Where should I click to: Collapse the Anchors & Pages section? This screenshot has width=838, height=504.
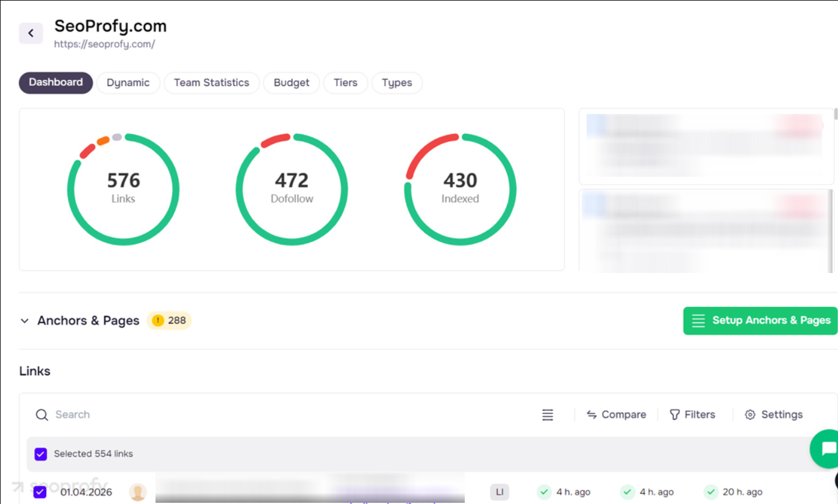pos(24,321)
